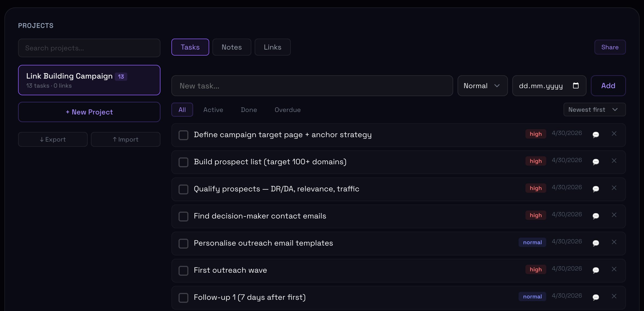Viewport: 644px width, 311px height.
Task: Open comments for Personalise outreach email templates task
Action: click(x=596, y=243)
